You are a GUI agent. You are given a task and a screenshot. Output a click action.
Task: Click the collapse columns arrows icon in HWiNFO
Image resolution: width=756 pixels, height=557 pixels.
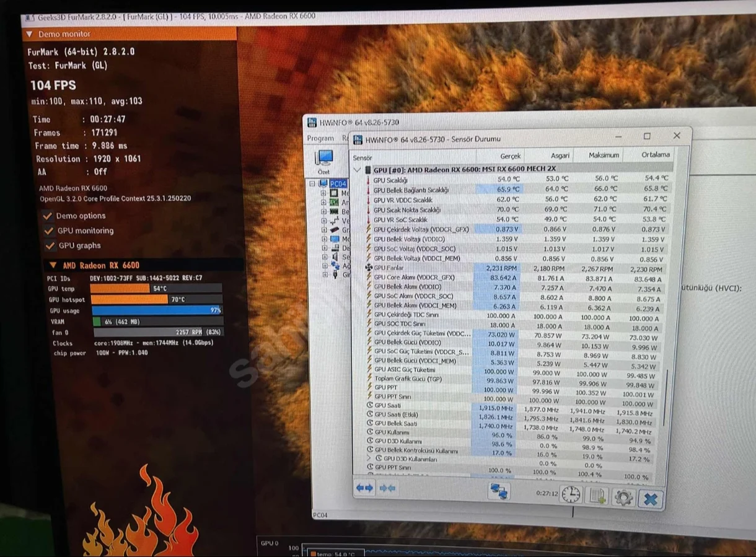pos(388,489)
